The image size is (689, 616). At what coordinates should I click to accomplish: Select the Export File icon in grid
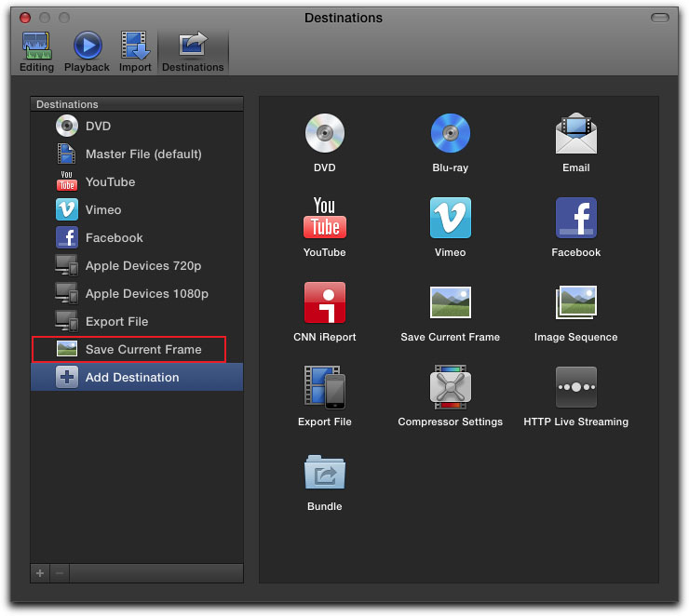[x=324, y=387]
